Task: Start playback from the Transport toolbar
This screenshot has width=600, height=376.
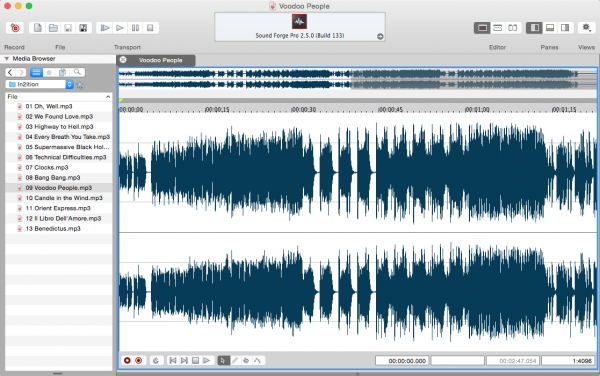Action: [120, 28]
